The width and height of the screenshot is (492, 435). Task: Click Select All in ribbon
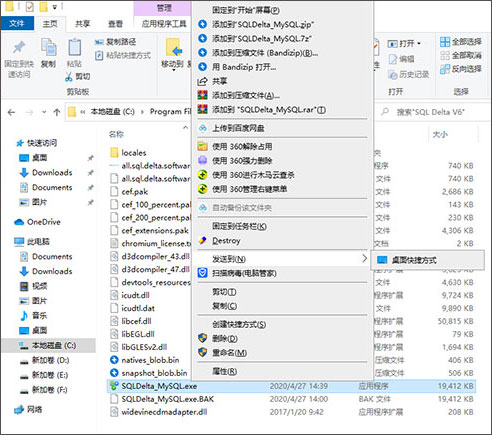coord(461,42)
